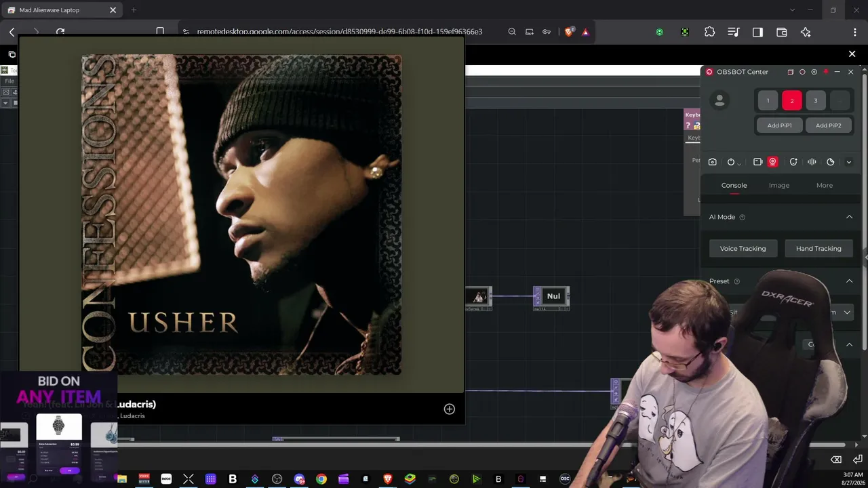This screenshot has width=868, height=488.
Task: Close the remote session overlay with X
Action: pyautogui.click(x=852, y=54)
